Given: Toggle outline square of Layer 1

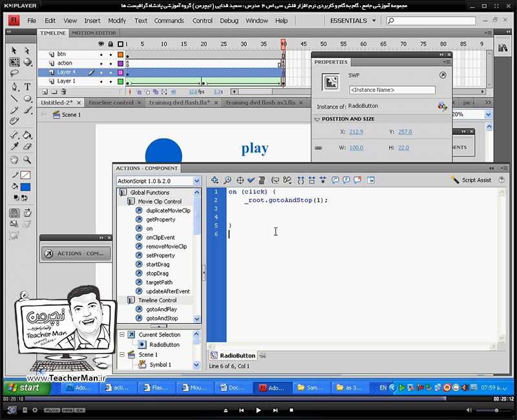Looking at the screenshot, I should 120,81.
